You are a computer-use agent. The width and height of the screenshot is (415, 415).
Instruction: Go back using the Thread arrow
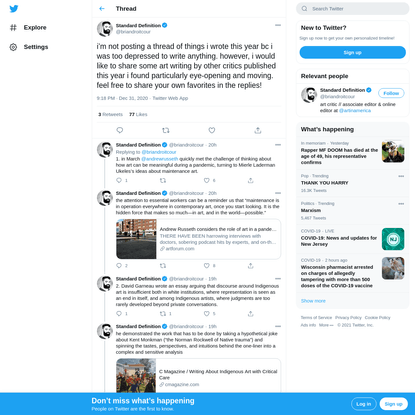click(x=102, y=9)
